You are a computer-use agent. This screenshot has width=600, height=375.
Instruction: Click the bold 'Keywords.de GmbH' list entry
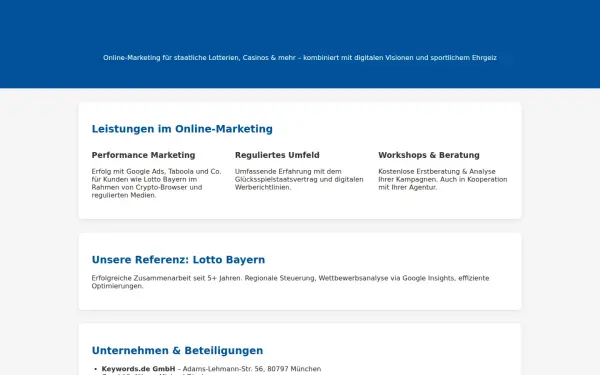point(139,369)
